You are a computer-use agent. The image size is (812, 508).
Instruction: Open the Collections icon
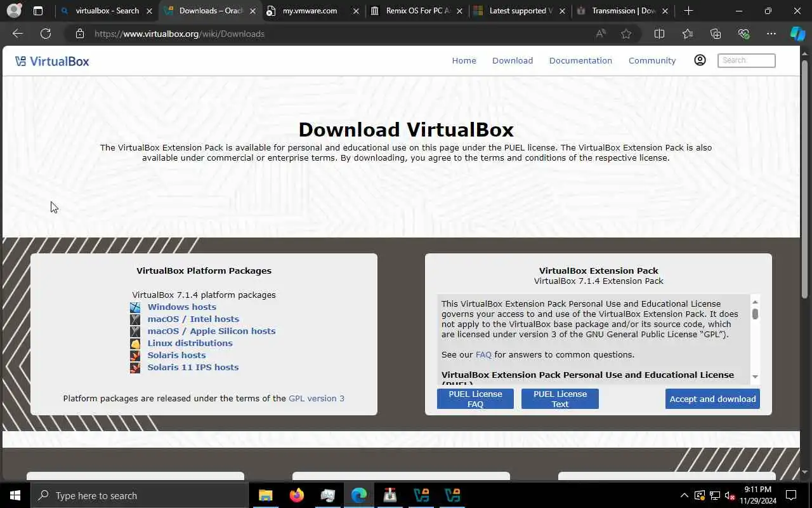pyautogui.click(x=716, y=34)
